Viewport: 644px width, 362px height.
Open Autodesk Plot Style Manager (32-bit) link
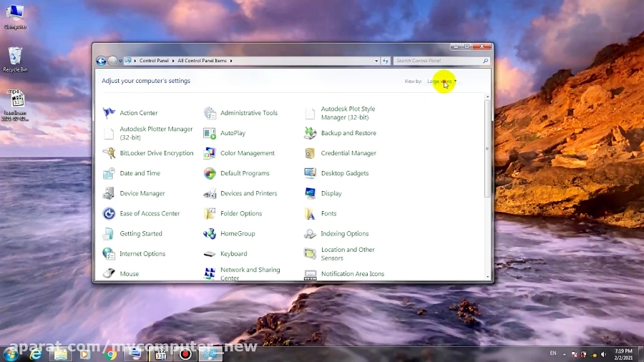click(x=348, y=113)
